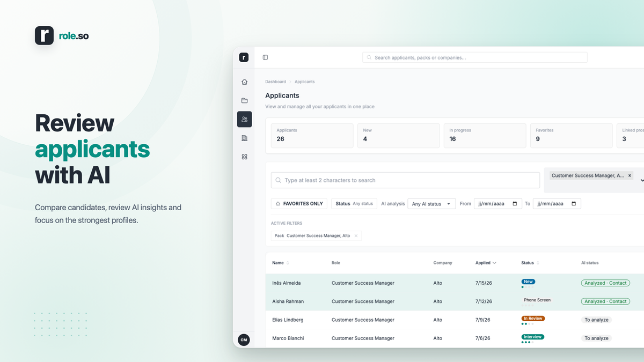Click the Interview status badge
Screen dimensions: 644x362
tap(532, 337)
